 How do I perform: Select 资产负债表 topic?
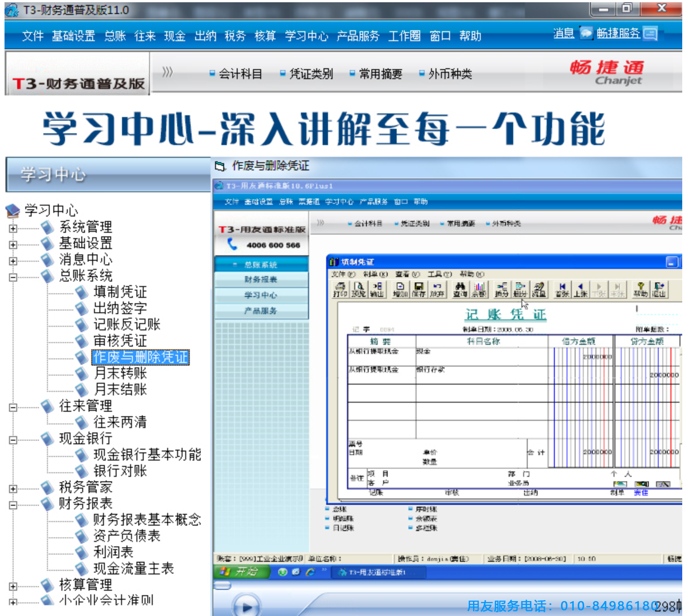pyautogui.click(x=127, y=536)
